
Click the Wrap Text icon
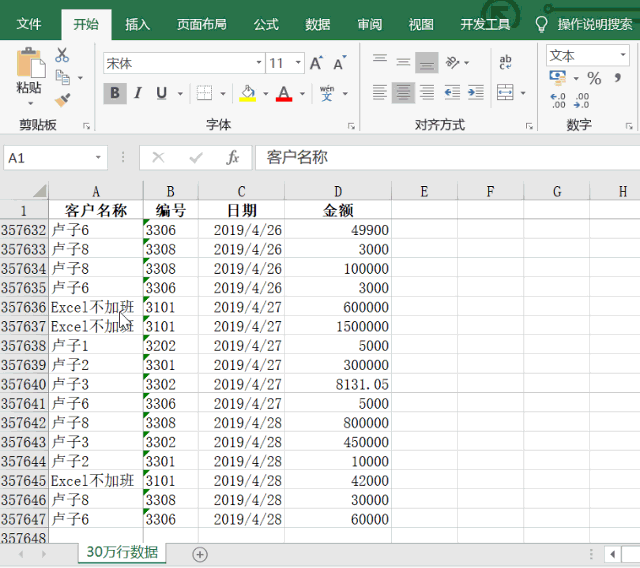[x=505, y=62]
